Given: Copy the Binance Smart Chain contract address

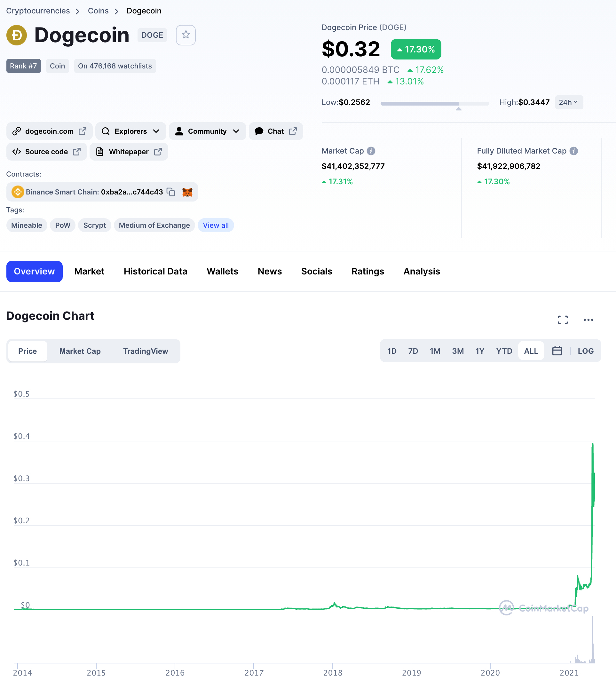Looking at the screenshot, I should tap(171, 192).
